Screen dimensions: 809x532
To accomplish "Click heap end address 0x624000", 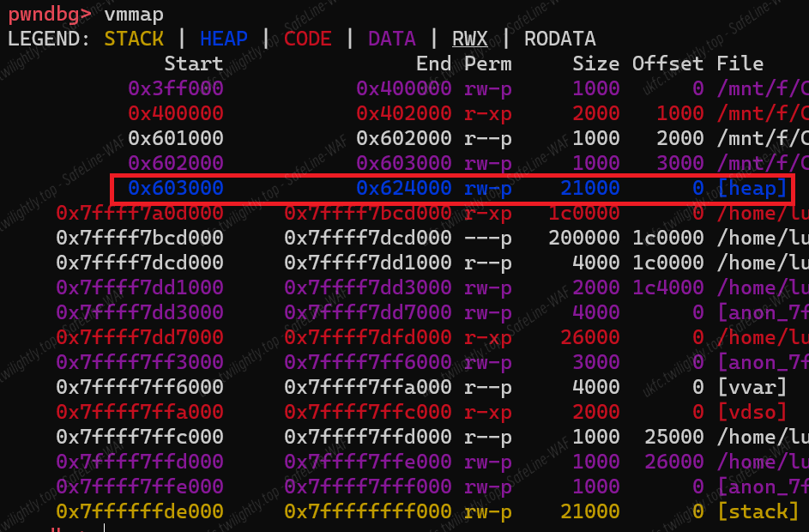I will point(403,188).
